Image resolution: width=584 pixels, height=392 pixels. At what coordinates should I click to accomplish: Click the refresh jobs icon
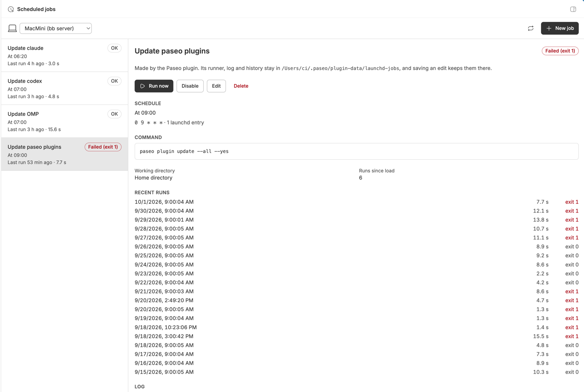pos(530,28)
